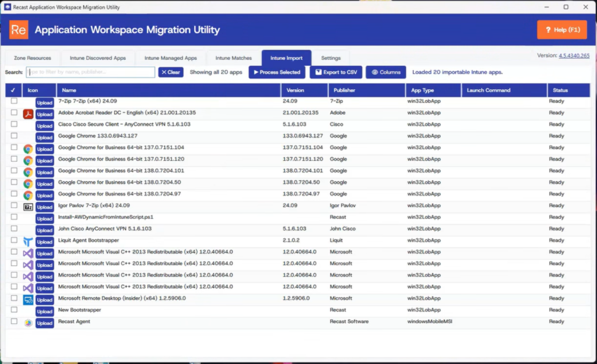Select the Cisco Secure Client row checkbox
The height and width of the screenshot is (364, 597).
tap(14, 124)
